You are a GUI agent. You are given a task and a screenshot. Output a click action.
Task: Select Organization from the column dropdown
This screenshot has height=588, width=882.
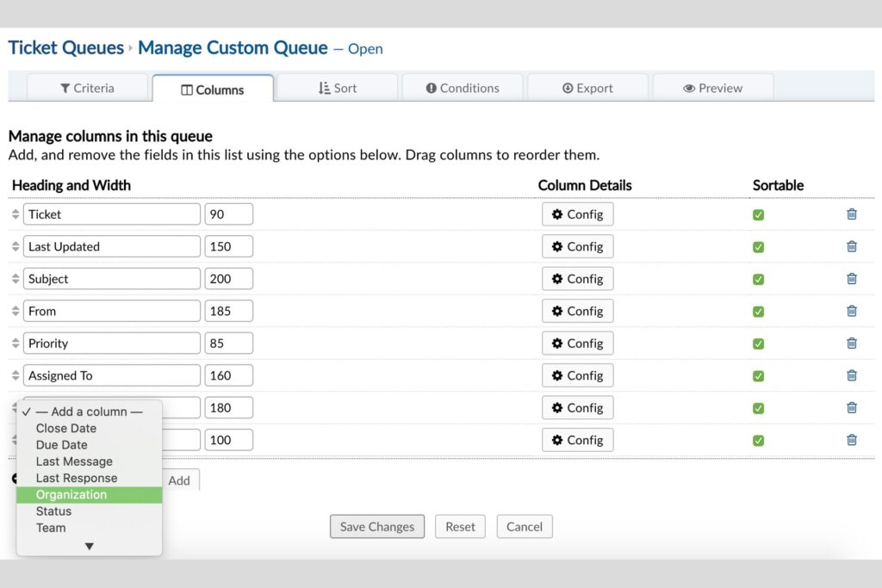71,495
